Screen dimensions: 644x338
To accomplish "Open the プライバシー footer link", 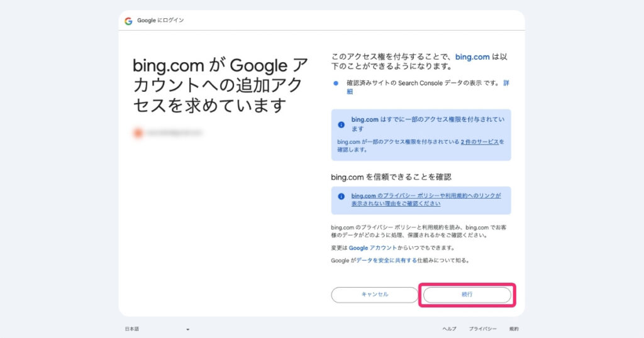I will point(482,329).
